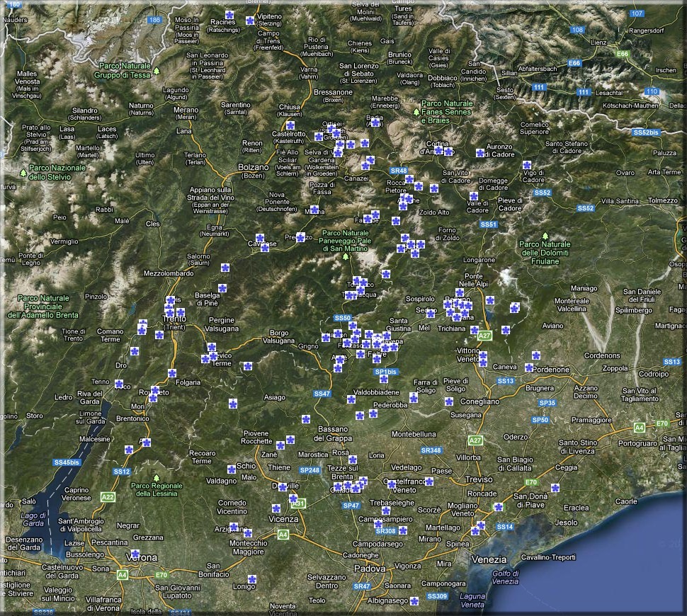Open the marker right of Tenno
The width and height of the screenshot is (687, 616).
point(119,384)
